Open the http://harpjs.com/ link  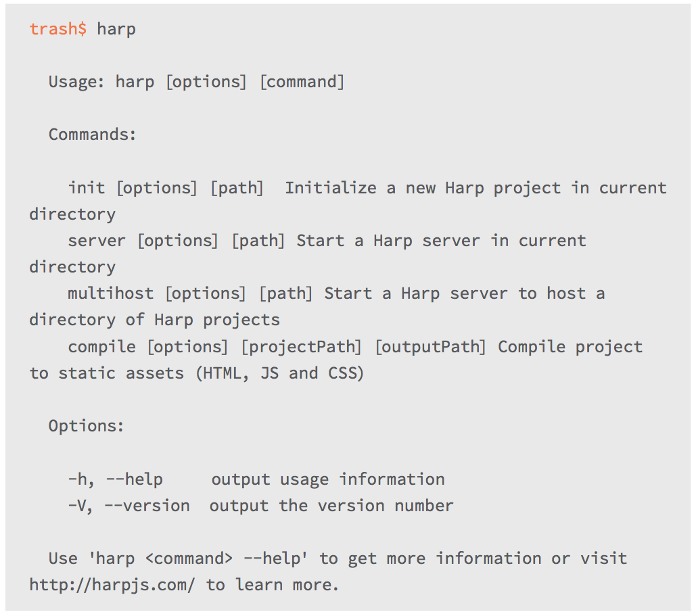click(x=112, y=585)
